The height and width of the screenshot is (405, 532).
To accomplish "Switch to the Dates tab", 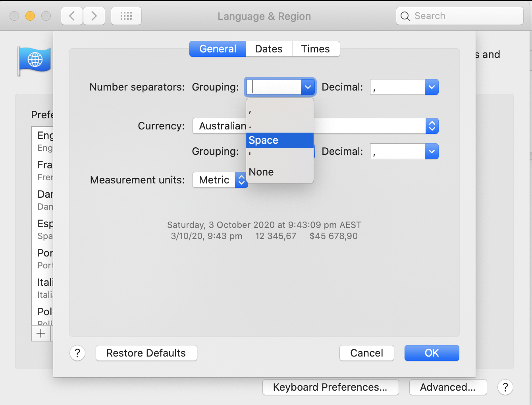I will (x=269, y=49).
